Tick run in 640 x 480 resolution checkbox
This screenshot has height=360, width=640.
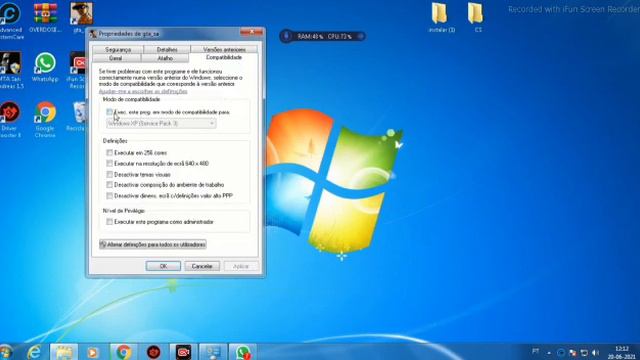pyautogui.click(x=109, y=163)
